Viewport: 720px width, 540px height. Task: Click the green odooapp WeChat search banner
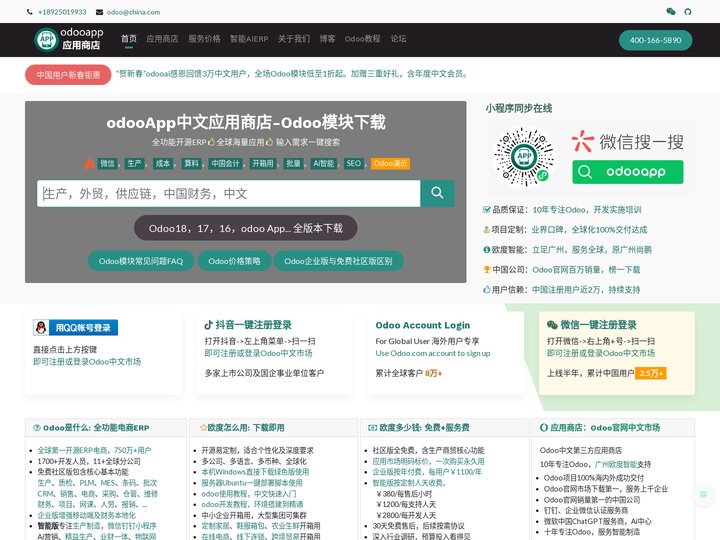627,172
